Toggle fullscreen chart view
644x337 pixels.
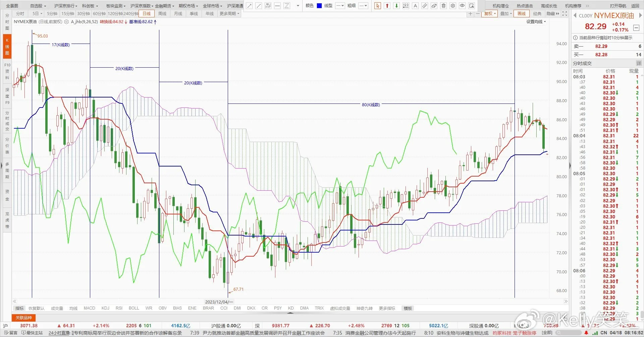pyautogui.click(x=565, y=14)
